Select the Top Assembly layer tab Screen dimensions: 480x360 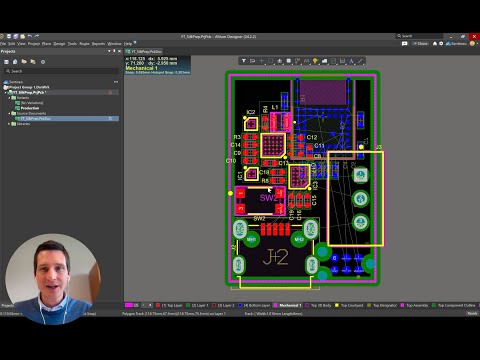pyautogui.click(x=414, y=305)
